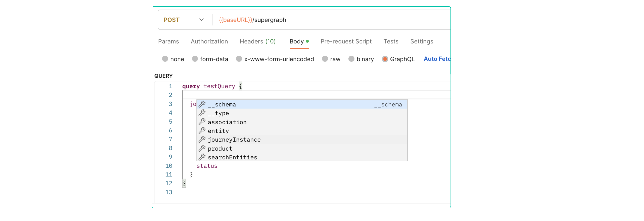Viewport: 644px width, 221px height.
Task: Click the wrench icon beside journeyInstance
Action: click(202, 139)
